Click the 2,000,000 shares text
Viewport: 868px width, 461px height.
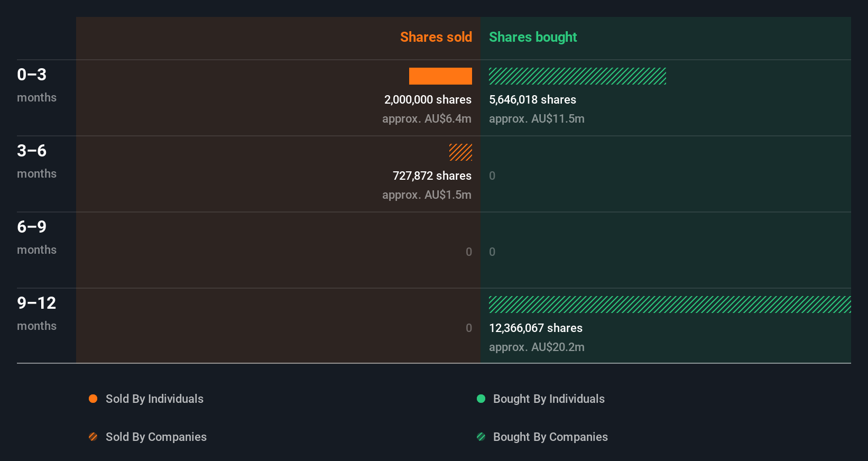click(428, 99)
